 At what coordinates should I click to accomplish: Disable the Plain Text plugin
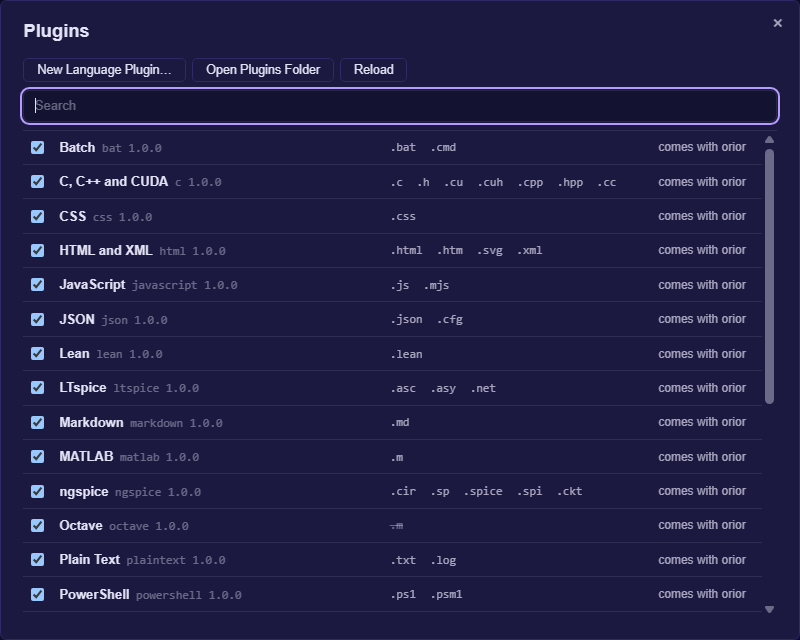37,560
